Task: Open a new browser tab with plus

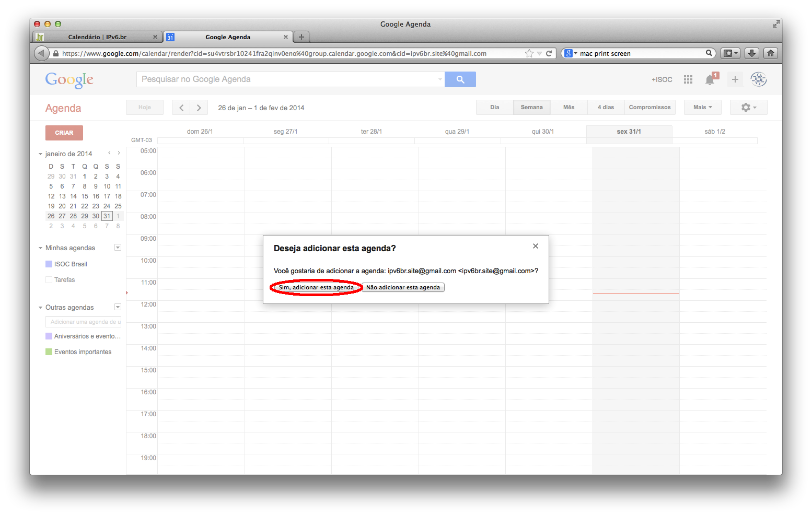Action: point(301,37)
